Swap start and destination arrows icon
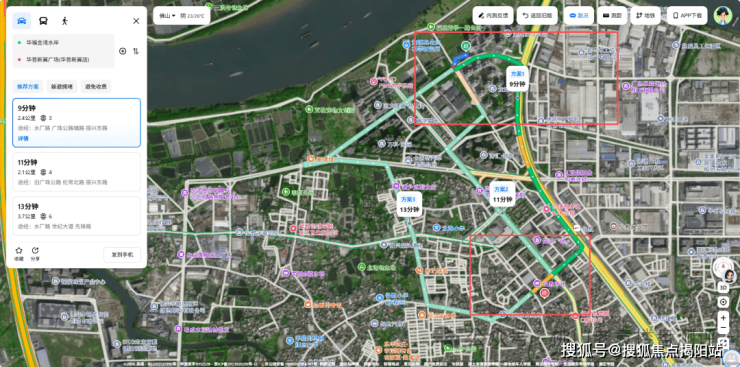Viewport: 740px width, 367px height. tap(136, 51)
